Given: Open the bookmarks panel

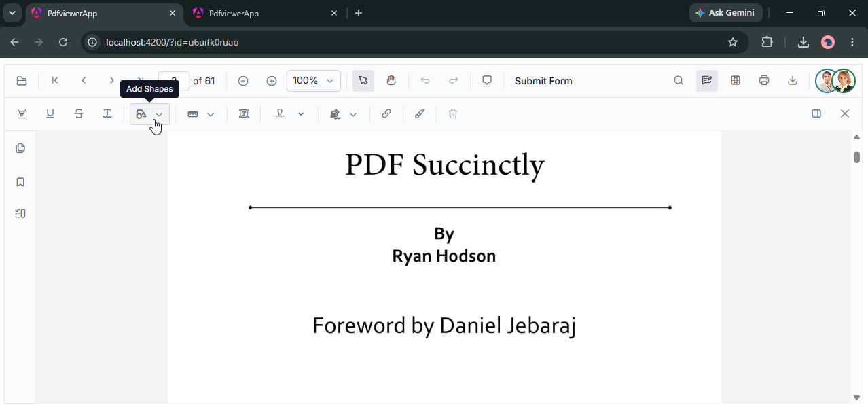Looking at the screenshot, I should (20, 181).
